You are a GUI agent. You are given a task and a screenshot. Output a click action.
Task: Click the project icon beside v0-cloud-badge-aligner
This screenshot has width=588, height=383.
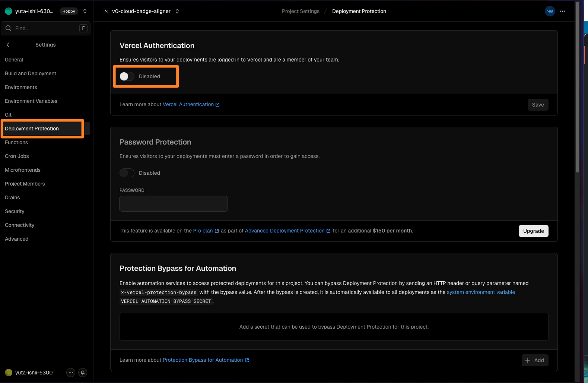click(x=106, y=11)
